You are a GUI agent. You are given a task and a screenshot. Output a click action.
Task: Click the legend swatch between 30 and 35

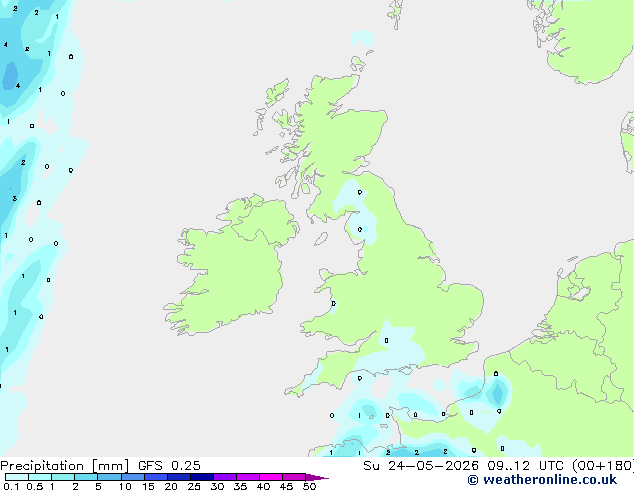tap(224, 477)
